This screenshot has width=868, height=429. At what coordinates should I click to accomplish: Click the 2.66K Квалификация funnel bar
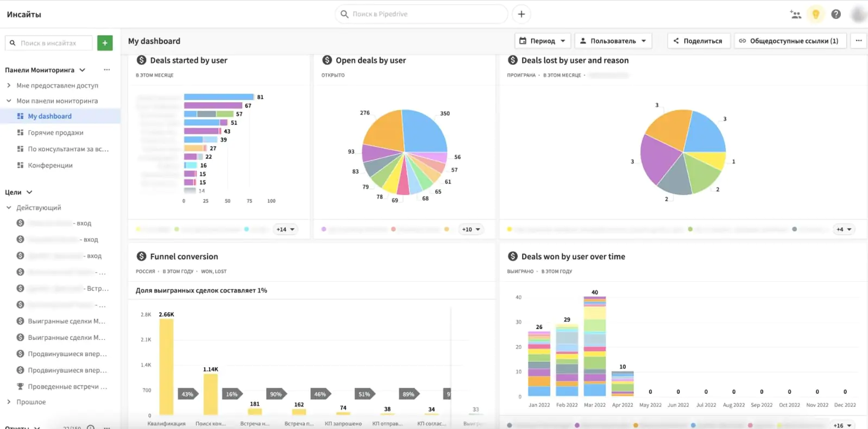(166, 367)
